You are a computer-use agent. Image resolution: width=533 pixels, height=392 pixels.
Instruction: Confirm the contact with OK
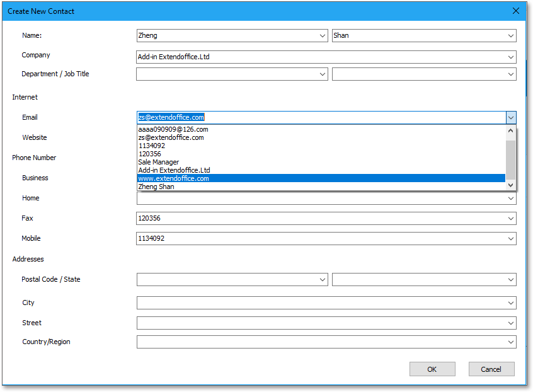coord(432,369)
